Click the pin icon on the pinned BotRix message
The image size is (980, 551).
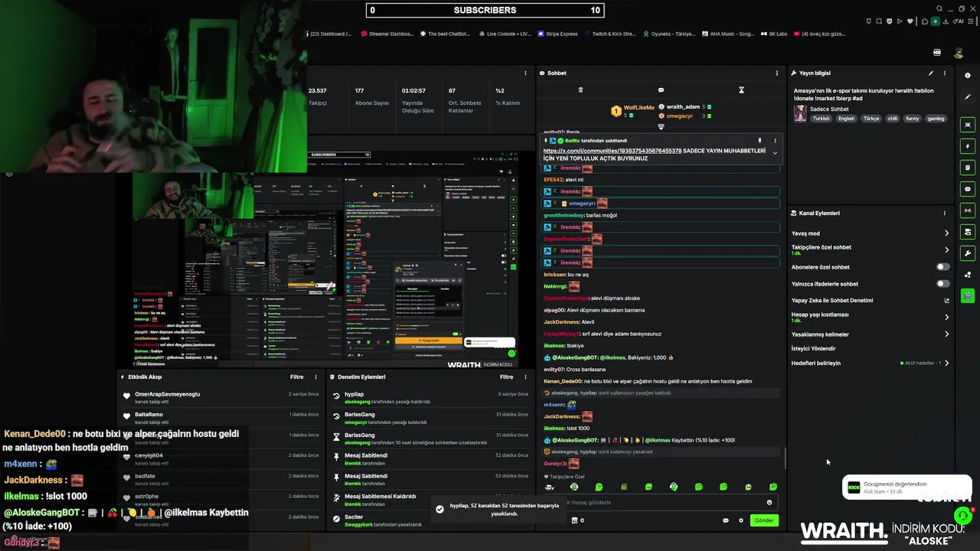759,141
